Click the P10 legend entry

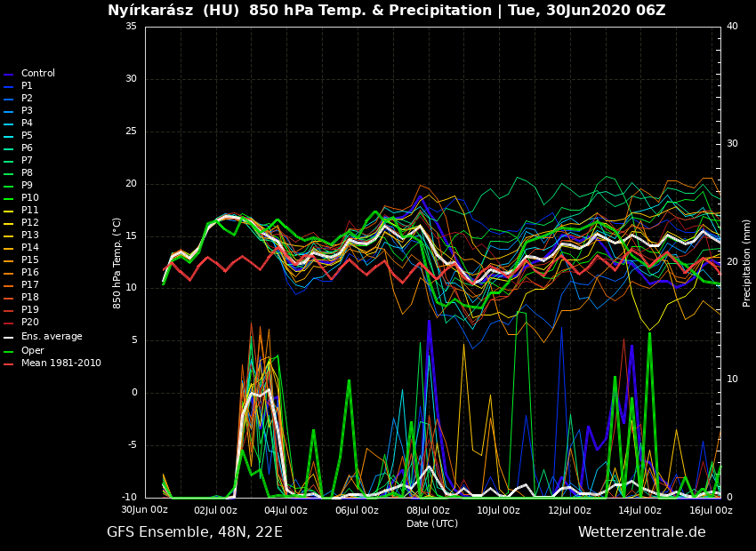pos(29,198)
